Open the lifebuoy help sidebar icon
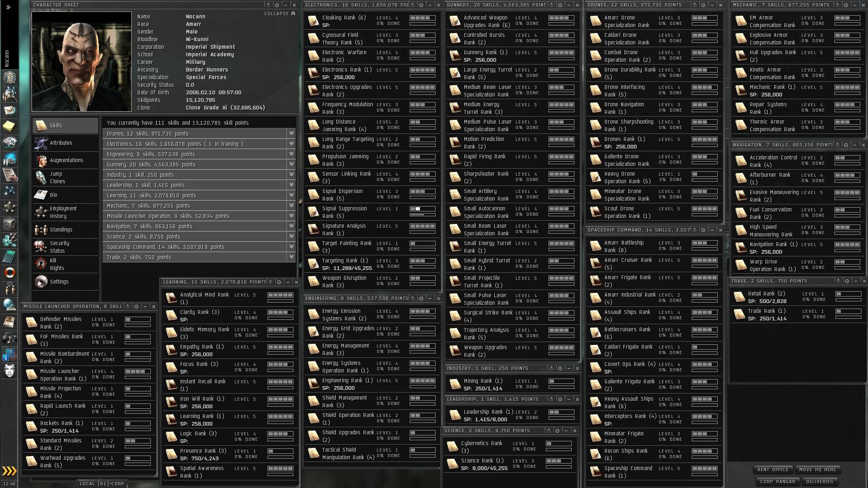Screen dimensions: 868x488 pos(9,272)
